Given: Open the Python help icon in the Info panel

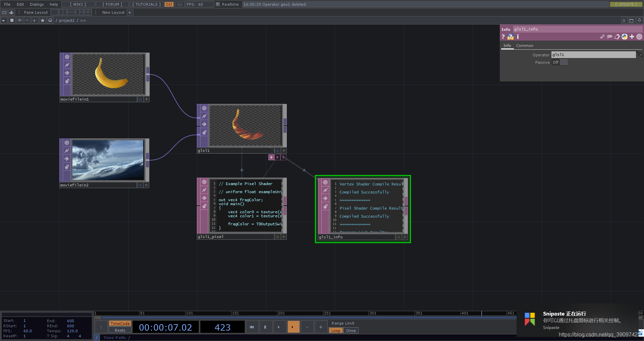Looking at the screenshot, I should [511, 37].
